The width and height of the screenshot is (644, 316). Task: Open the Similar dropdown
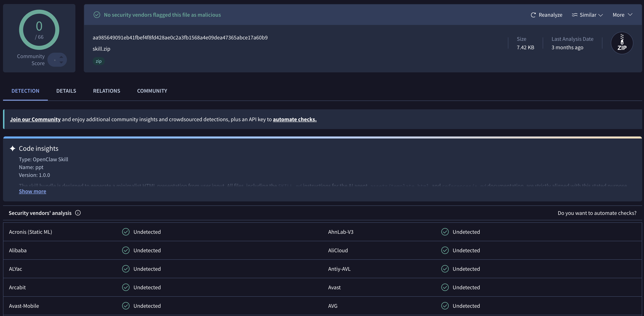coord(587,15)
